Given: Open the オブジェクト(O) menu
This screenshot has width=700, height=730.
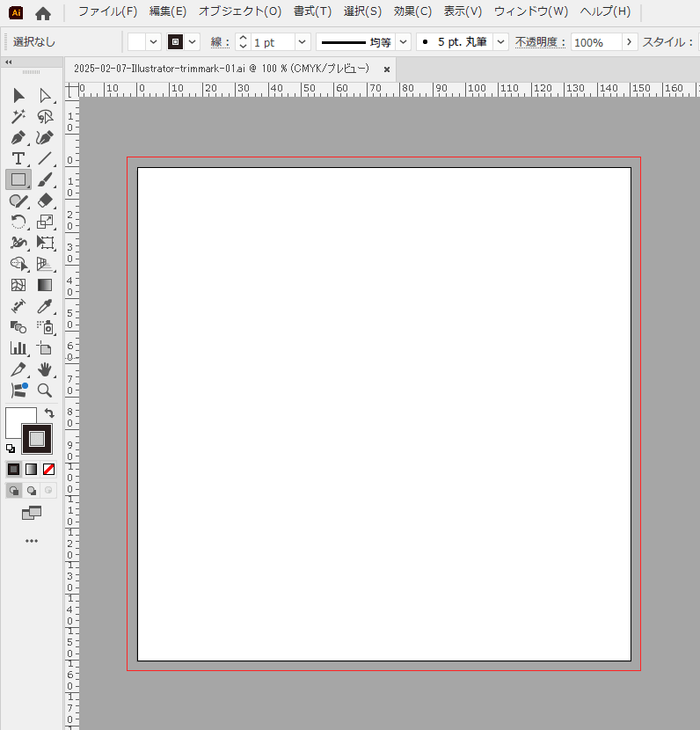Looking at the screenshot, I should (240, 11).
